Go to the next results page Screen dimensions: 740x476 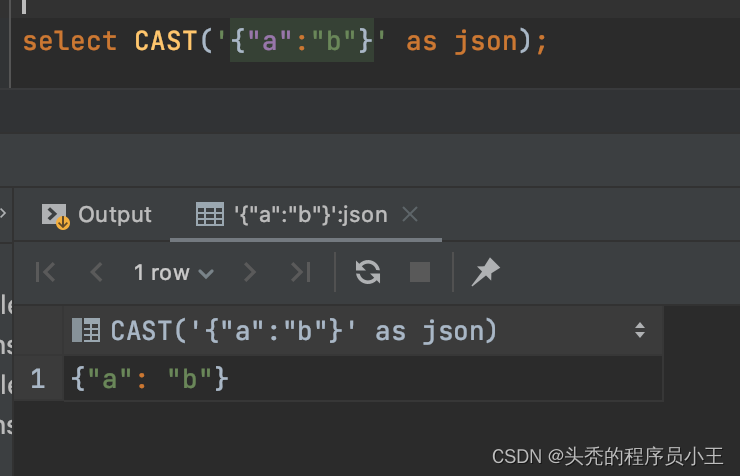[250, 272]
